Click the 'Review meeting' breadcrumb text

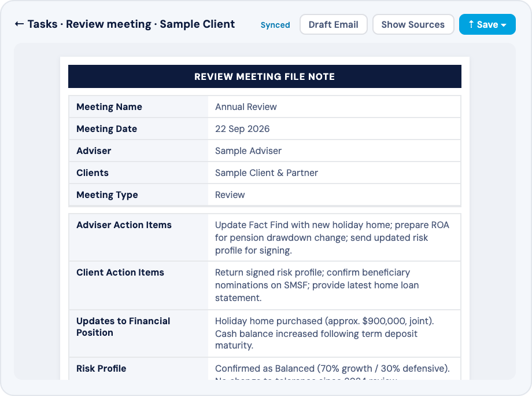(109, 24)
